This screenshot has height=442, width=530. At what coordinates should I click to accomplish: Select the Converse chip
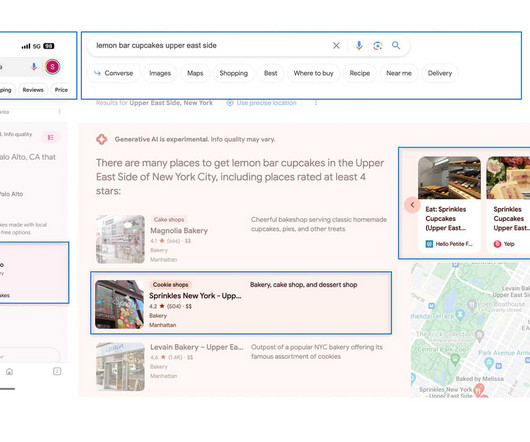pyautogui.click(x=114, y=73)
